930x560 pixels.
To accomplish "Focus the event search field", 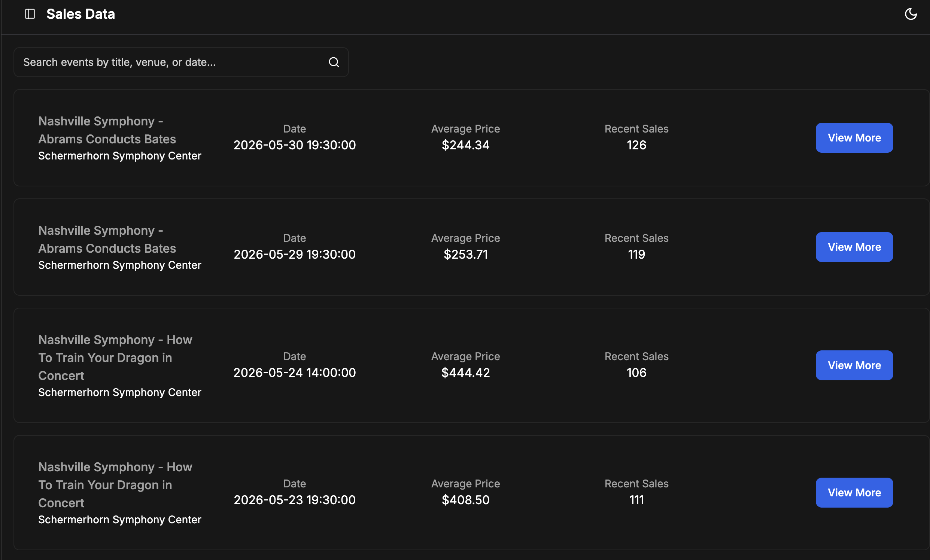I will 181,62.
